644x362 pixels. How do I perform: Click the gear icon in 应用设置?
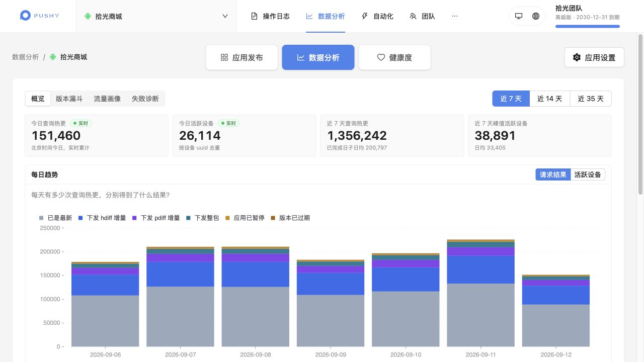577,57
